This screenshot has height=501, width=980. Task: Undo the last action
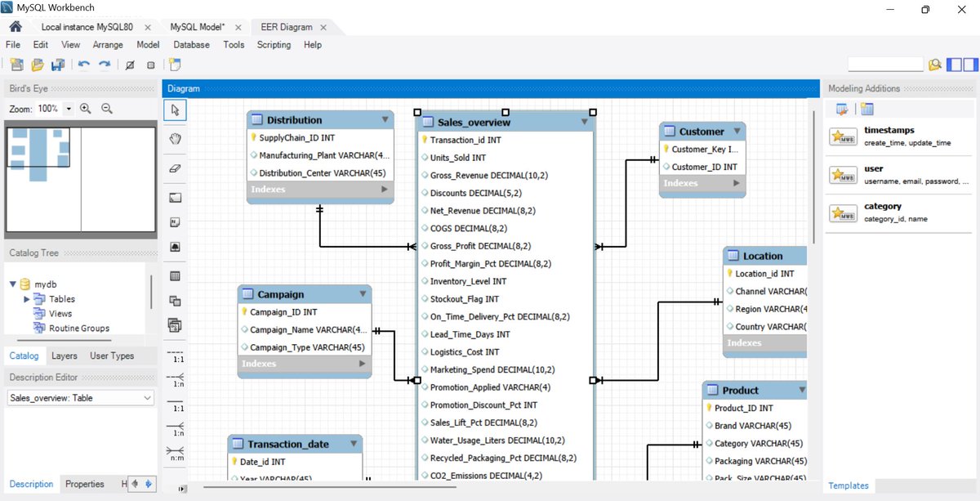point(84,65)
